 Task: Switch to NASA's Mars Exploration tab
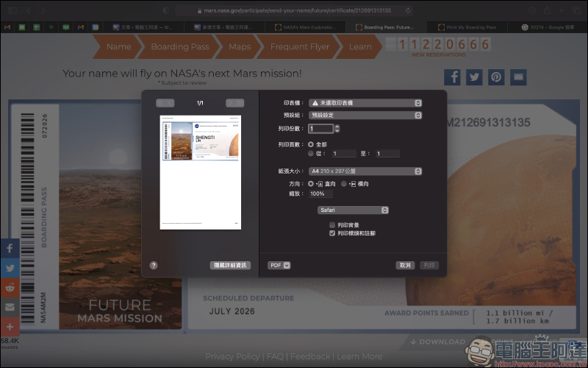[x=305, y=27]
